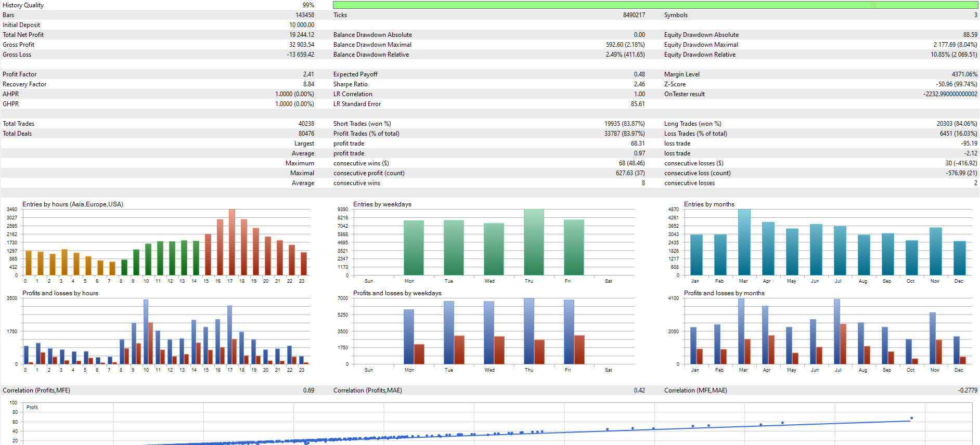Click the Expected Payoff value 0.48

click(639, 74)
